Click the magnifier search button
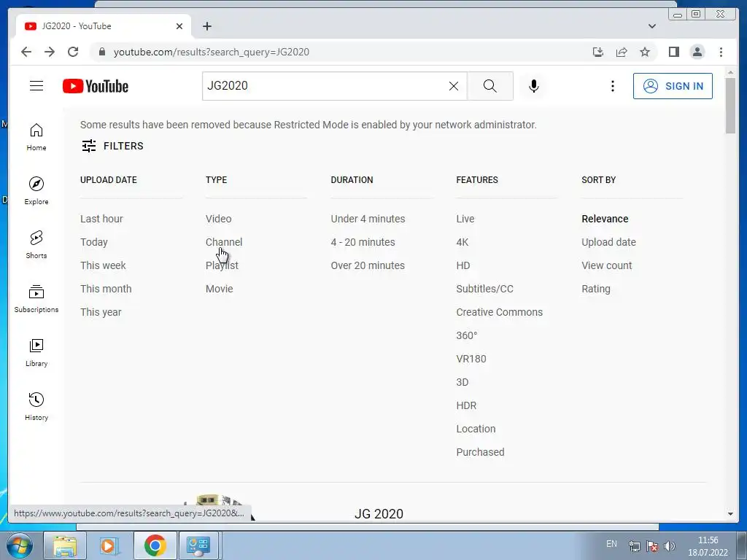This screenshot has width=747, height=560. pyautogui.click(x=490, y=86)
